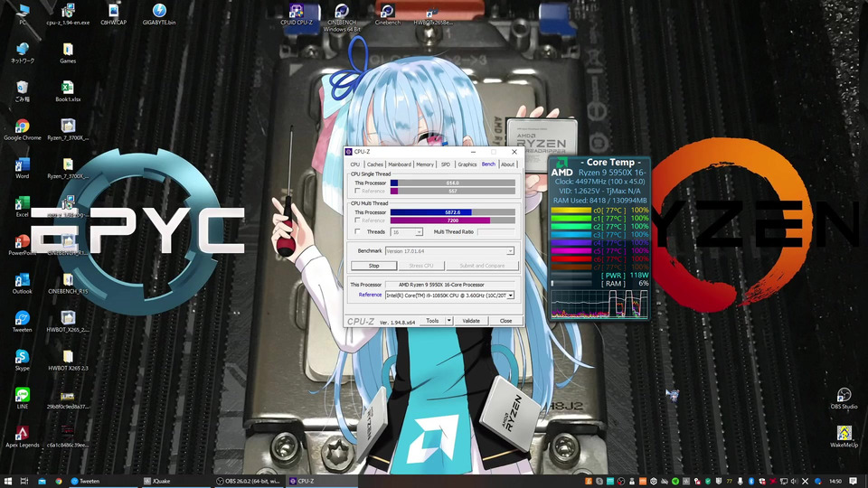Select the CINEBENCH_R15 folder icon

coord(68,283)
